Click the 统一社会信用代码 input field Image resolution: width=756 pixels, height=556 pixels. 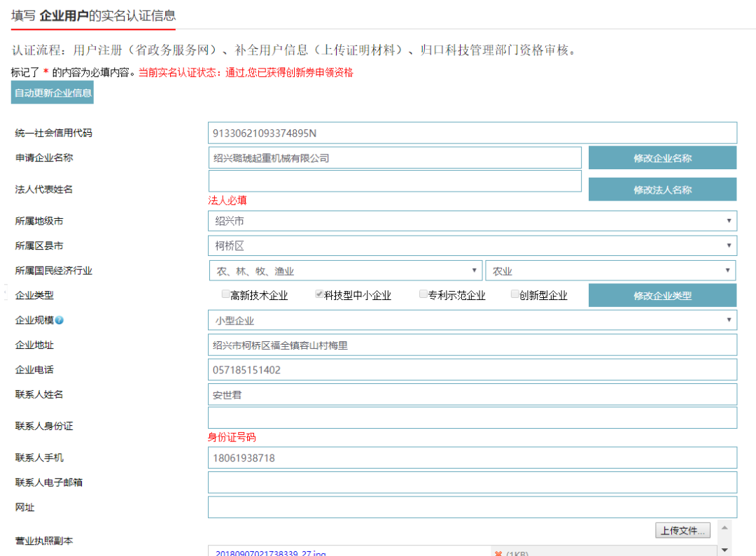point(472,133)
